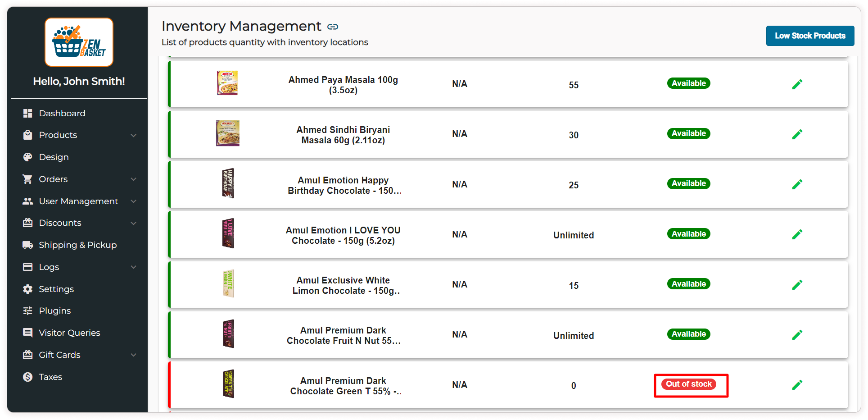Expand the Gift Cards chevron
This screenshot has height=420, width=868.
pyautogui.click(x=133, y=355)
